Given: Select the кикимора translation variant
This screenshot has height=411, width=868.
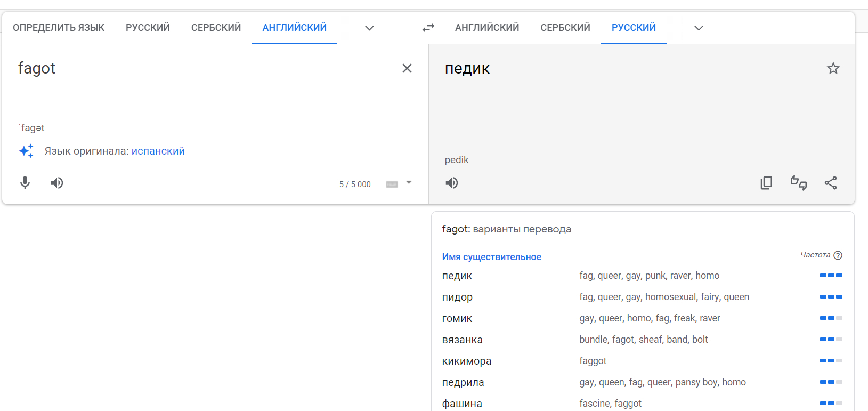Looking at the screenshot, I should [467, 361].
